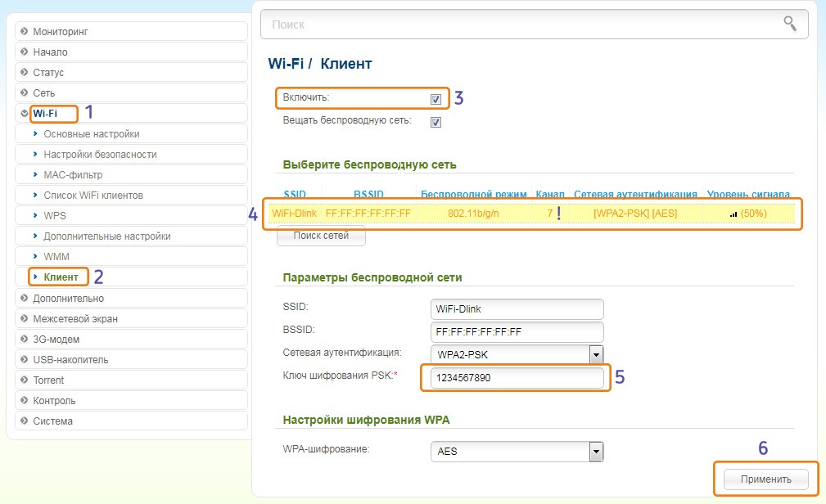The width and height of the screenshot is (826, 504).
Task: Open the WPA-шифрование dropdown
Action: coord(517,452)
